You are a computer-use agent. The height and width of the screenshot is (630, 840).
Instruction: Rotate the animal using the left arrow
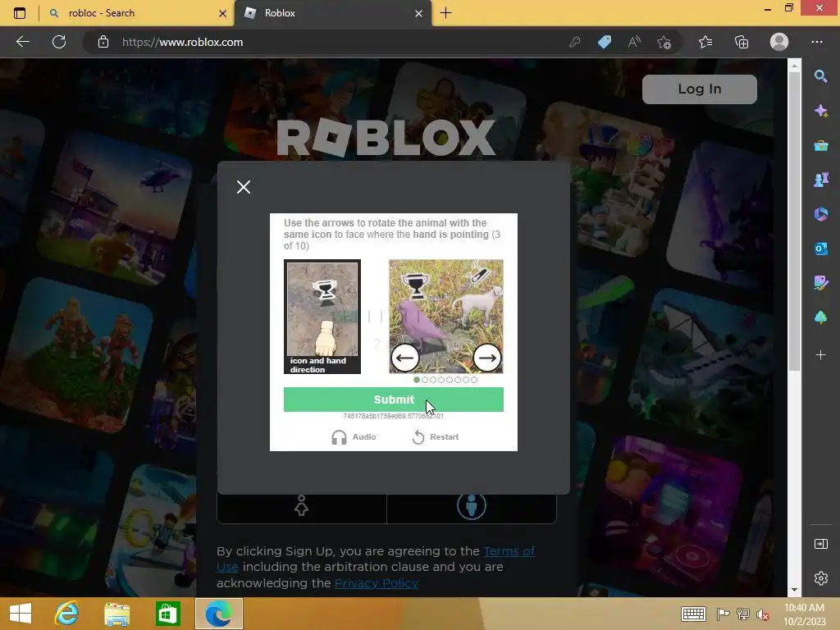click(x=405, y=358)
